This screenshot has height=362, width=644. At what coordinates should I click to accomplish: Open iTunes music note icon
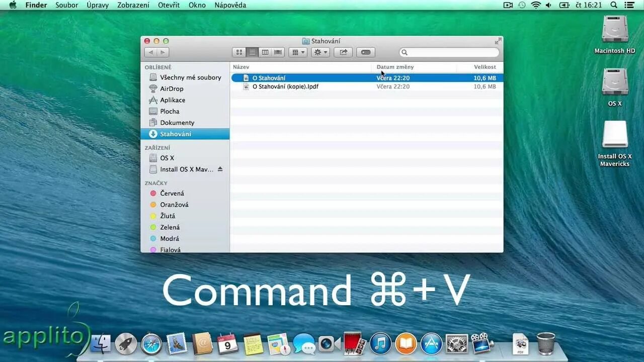(x=380, y=344)
